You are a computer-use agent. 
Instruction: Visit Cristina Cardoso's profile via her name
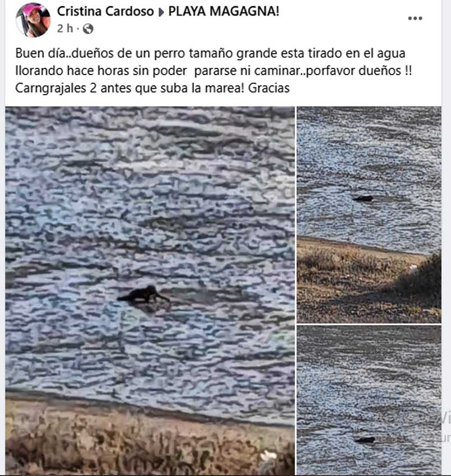105,12
